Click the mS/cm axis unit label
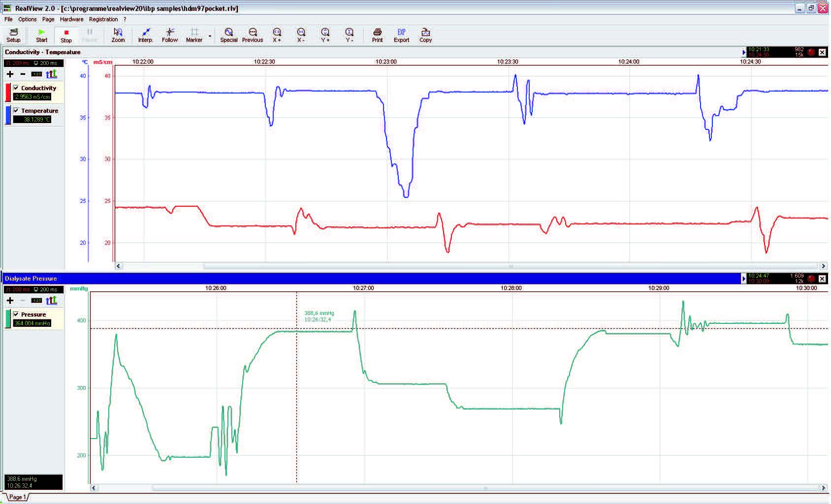This screenshot has width=831, height=504. [x=103, y=62]
